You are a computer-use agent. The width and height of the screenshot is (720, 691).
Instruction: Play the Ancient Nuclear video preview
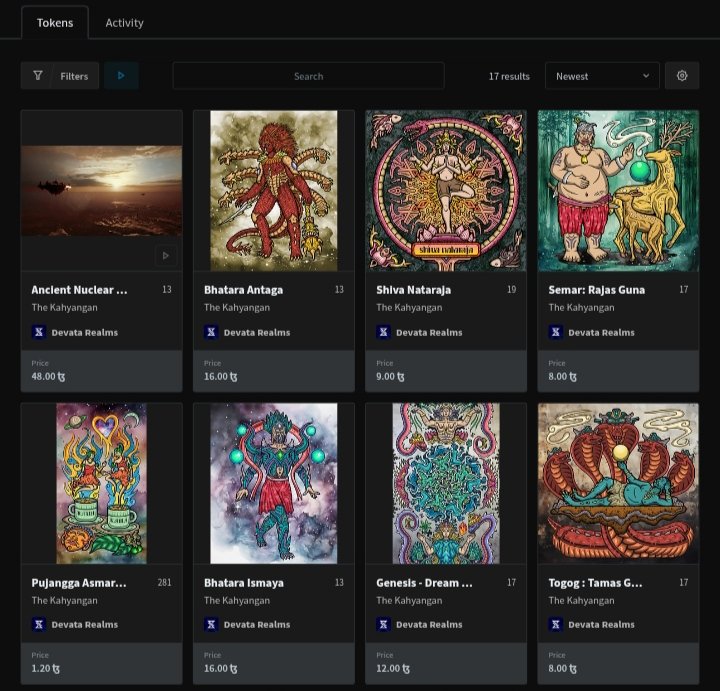(x=166, y=255)
